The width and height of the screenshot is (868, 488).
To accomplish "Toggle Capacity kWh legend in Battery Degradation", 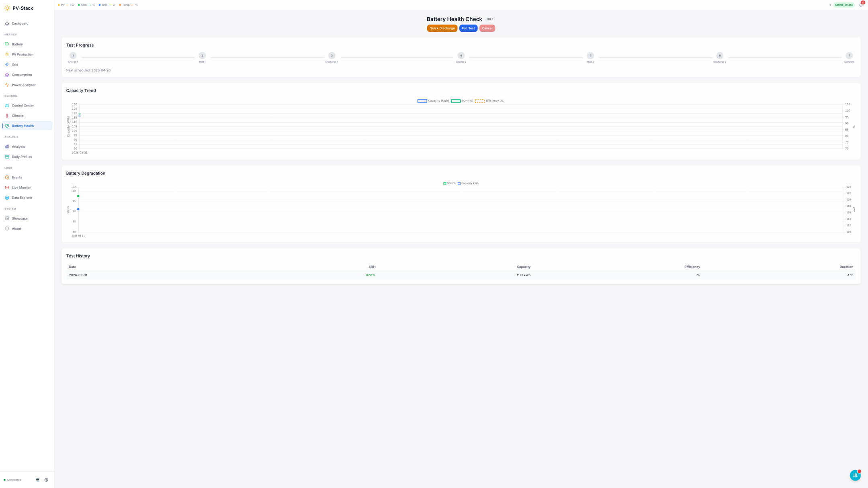I will coord(468,184).
